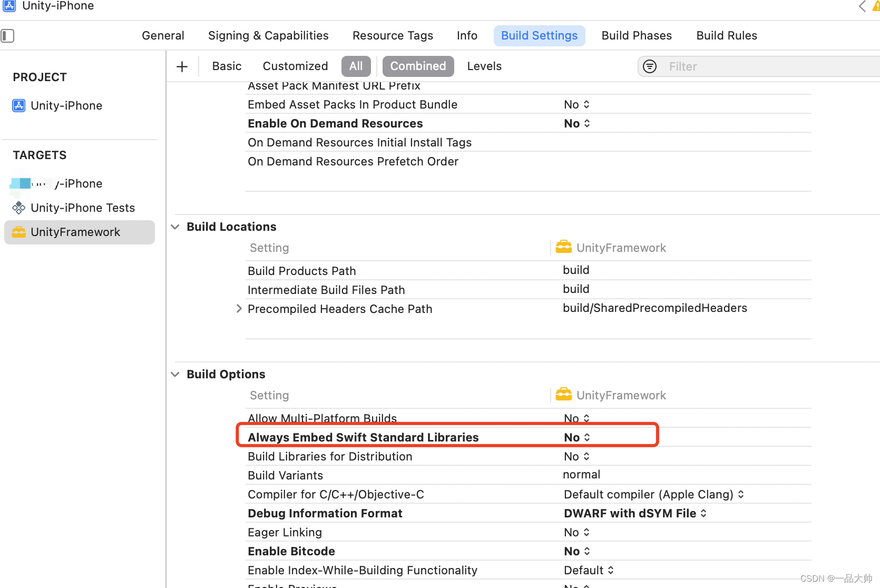Click the UnityFramework column header in Build Options
The width and height of the screenshot is (880, 588).
coord(611,395)
